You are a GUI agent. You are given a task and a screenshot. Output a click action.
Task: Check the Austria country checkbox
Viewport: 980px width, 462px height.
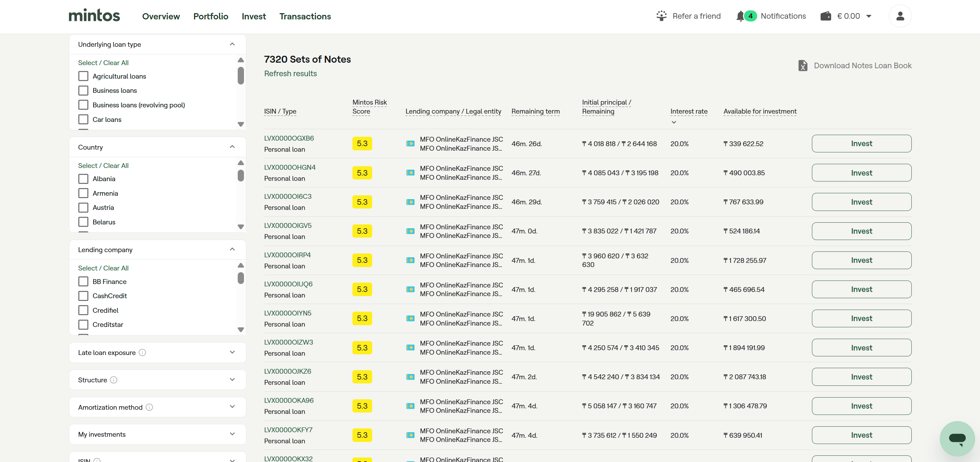click(83, 207)
